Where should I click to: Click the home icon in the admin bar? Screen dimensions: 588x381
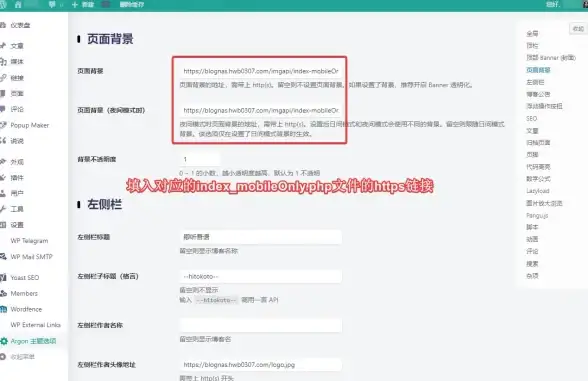pyautogui.click(x=18, y=4)
